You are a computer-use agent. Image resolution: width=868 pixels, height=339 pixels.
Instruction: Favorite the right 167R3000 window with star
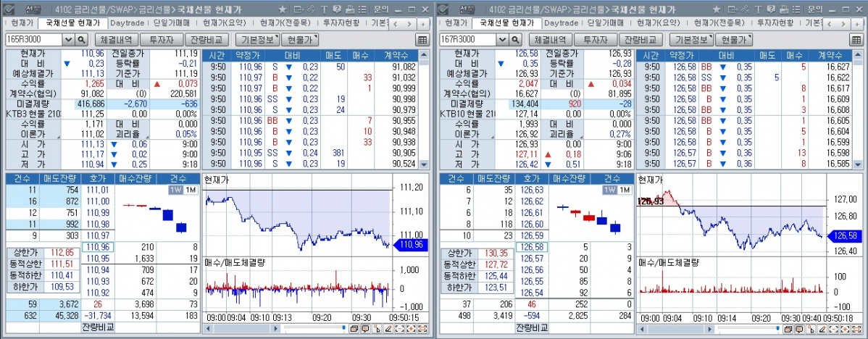pyautogui.click(x=717, y=9)
